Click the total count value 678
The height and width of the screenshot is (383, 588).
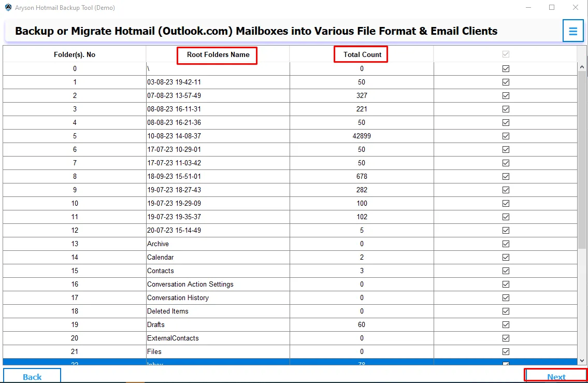[362, 177]
